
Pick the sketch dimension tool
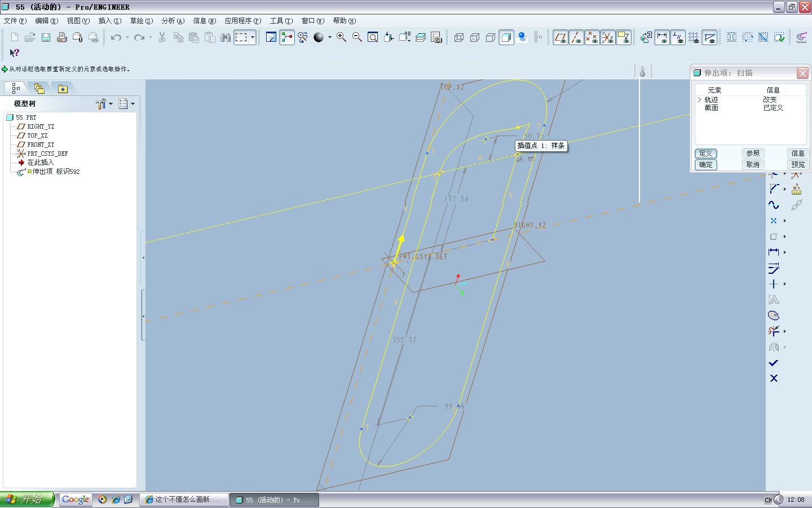(774, 252)
